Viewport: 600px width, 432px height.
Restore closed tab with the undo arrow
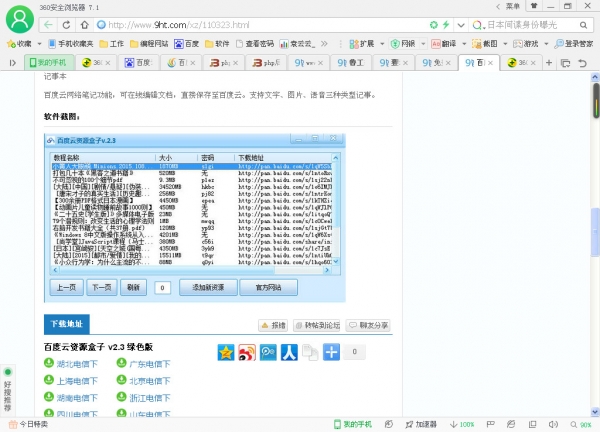(583, 63)
